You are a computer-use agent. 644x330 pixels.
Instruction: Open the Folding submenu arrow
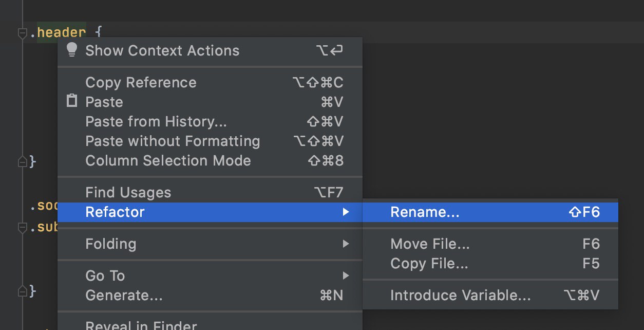[x=346, y=244]
